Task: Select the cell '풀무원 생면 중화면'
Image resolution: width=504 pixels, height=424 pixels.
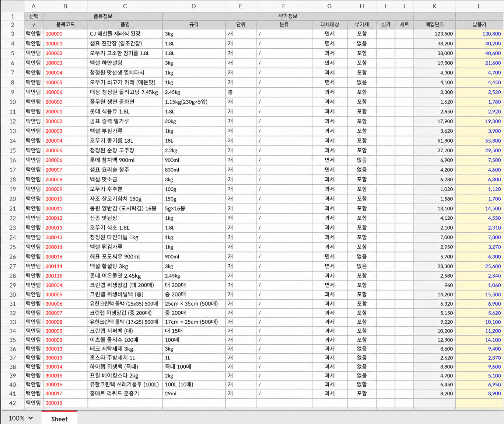Action: click(x=125, y=102)
